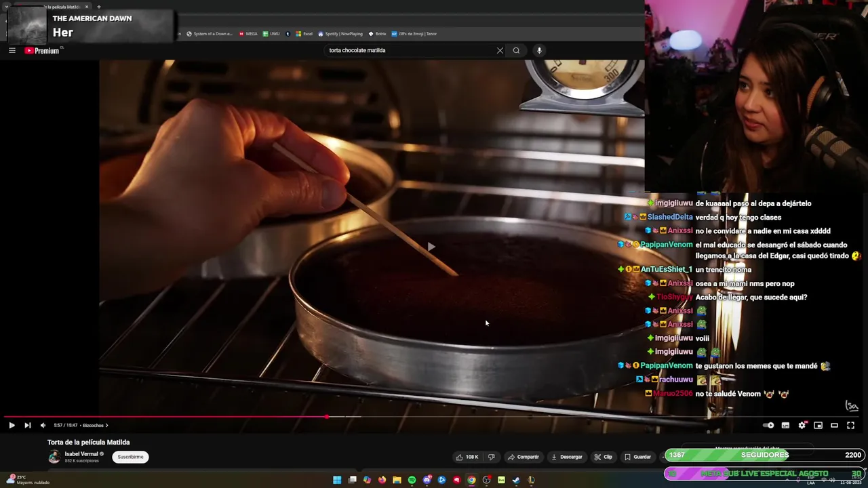Open the 'Spotify | NowPlaying' bookmark
The width and height of the screenshot is (868, 488).
[x=340, y=34]
